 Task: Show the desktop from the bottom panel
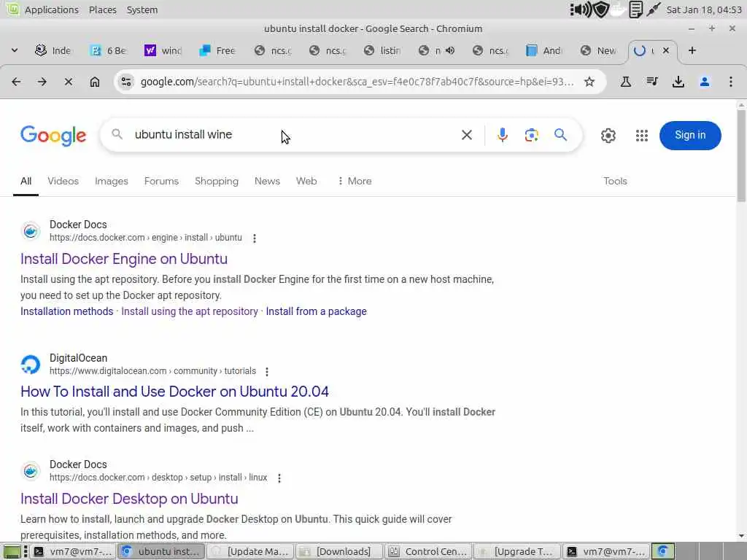pyautogui.click(x=12, y=551)
